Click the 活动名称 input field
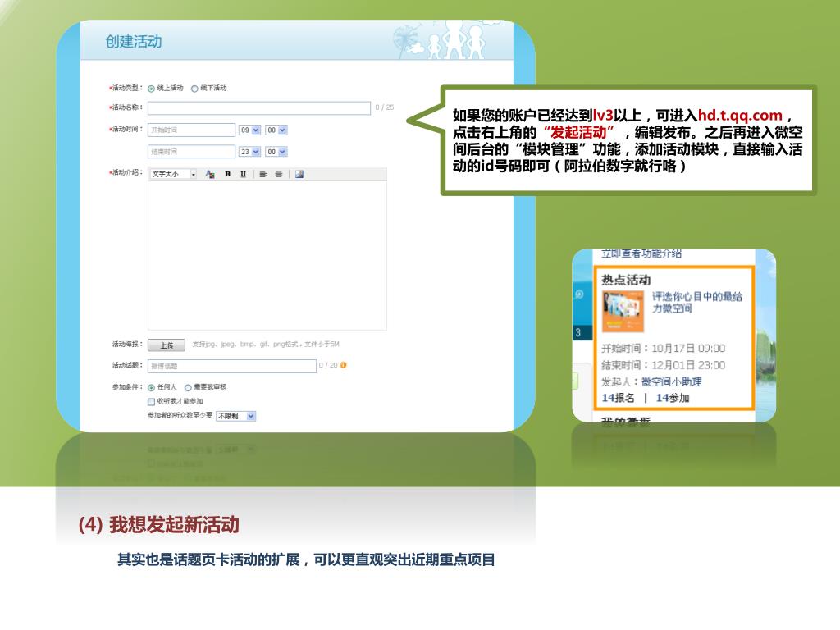Viewport: 840px width, 630px height. click(x=258, y=108)
